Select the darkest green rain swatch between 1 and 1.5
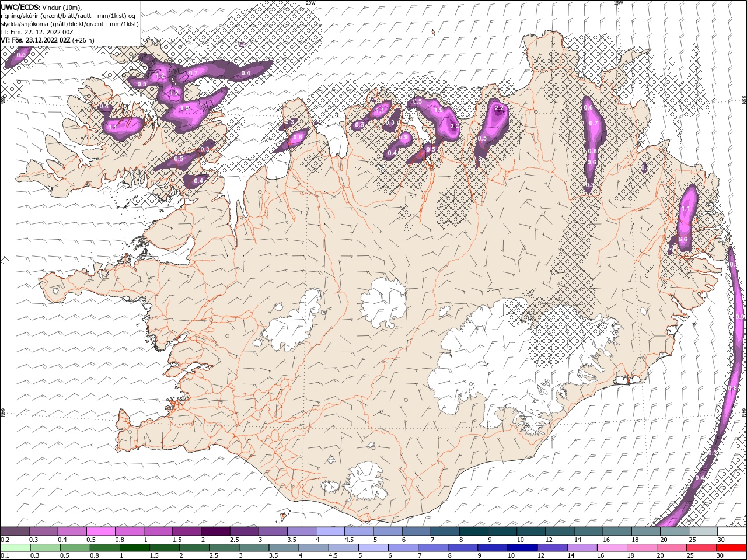The image size is (747, 560). (135, 548)
